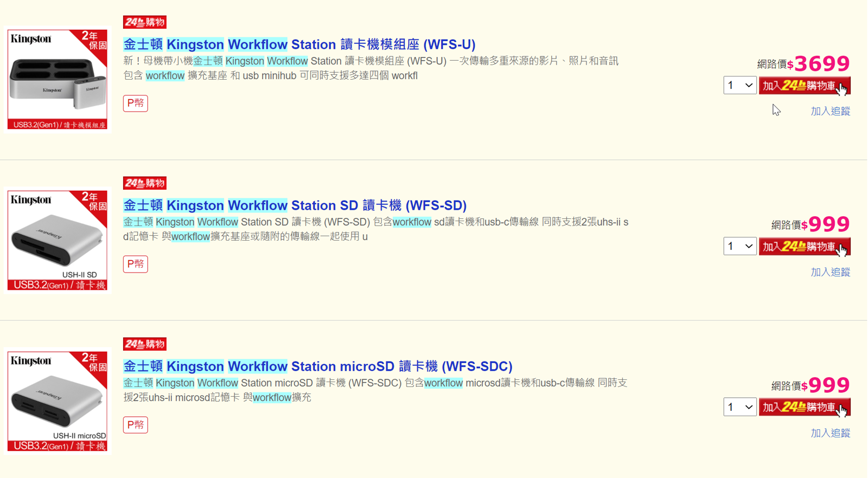Image resolution: width=868 pixels, height=478 pixels.
Task: Open the Workflow Station microSD 讀卡機 title link
Action: (x=318, y=366)
